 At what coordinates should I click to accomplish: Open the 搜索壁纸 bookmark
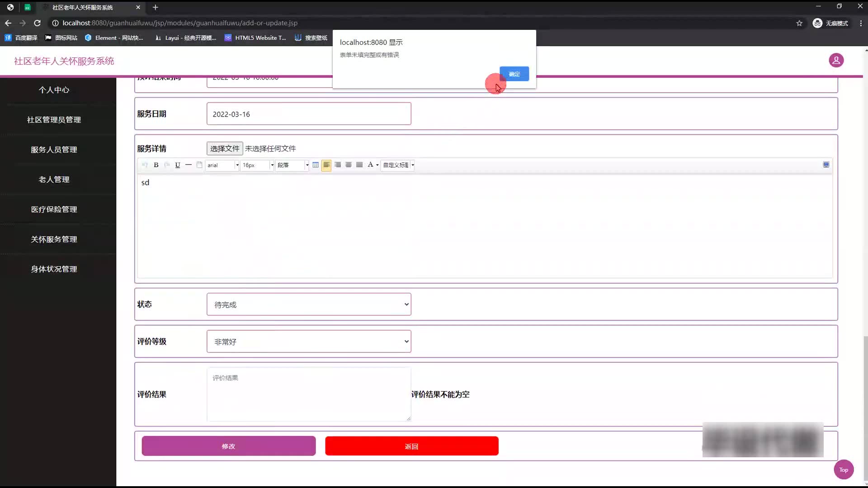(311, 38)
